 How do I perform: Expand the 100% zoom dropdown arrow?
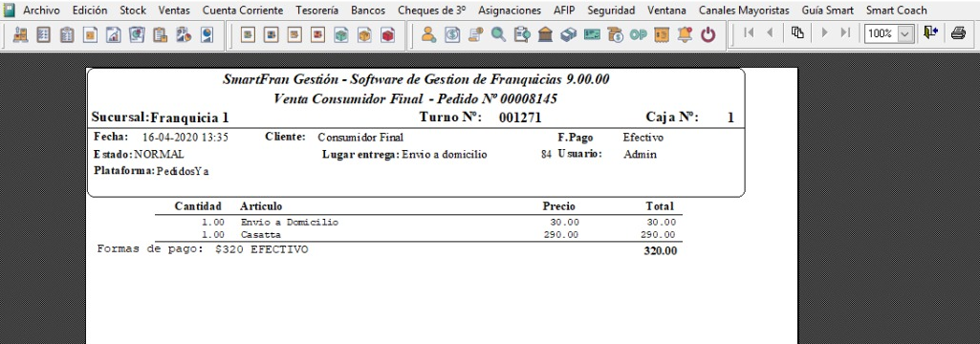[904, 33]
